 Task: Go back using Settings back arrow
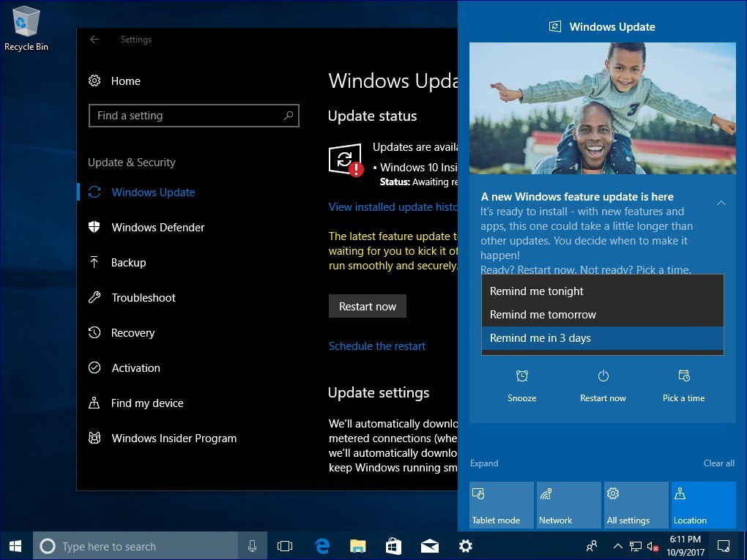click(94, 40)
